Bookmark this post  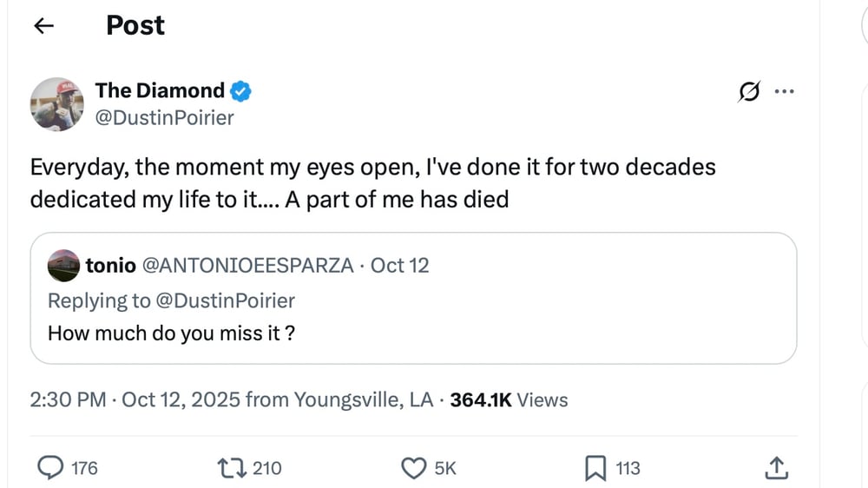pyautogui.click(x=595, y=469)
